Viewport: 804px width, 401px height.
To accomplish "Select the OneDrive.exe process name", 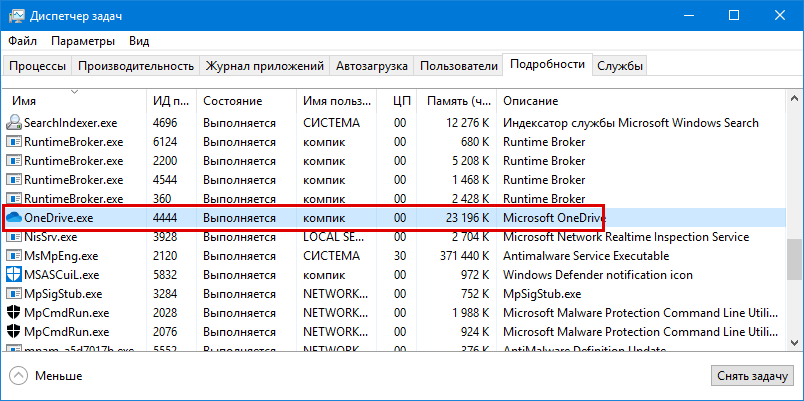I will pyautogui.click(x=58, y=218).
